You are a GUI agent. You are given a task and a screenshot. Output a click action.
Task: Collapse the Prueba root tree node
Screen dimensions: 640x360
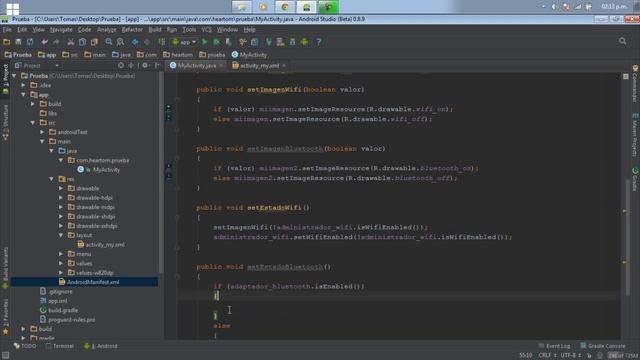pyautogui.click(x=14, y=76)
